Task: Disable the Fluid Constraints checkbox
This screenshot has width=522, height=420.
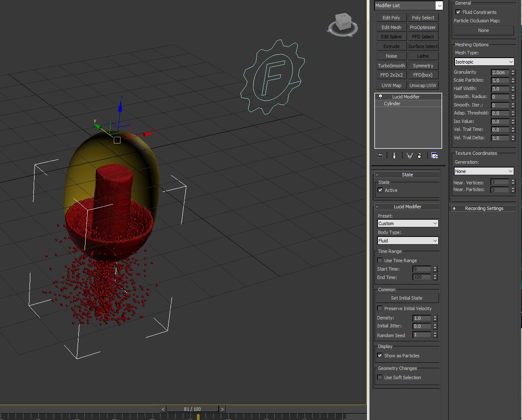Action: pyautogui.click(x=458, y=12)
